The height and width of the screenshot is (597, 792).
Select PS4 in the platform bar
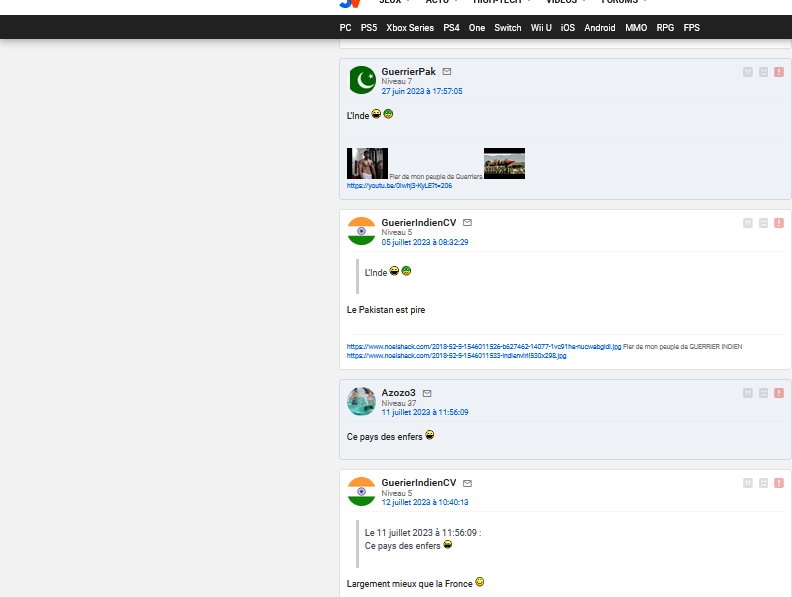pos(451,28)
